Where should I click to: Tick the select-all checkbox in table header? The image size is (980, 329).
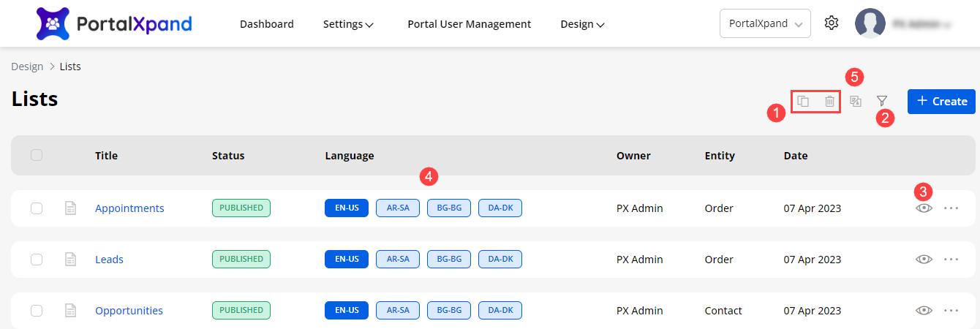click(37, 155)
